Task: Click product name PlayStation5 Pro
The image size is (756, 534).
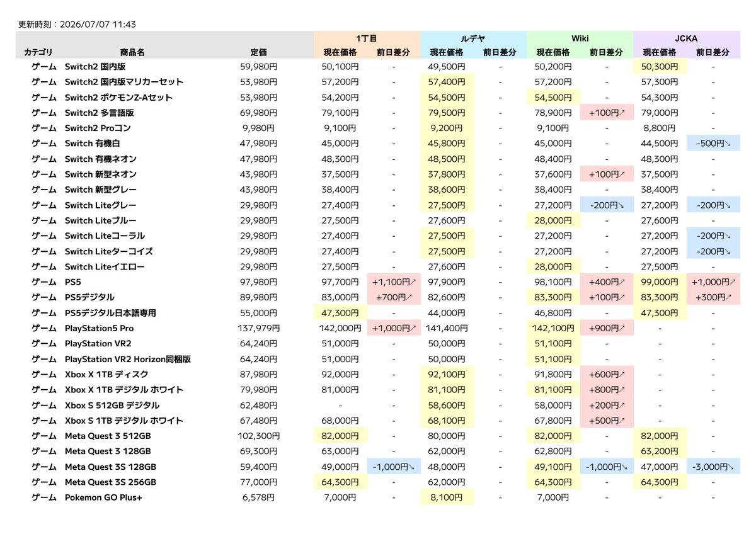Action: pyautogui.click(x=100, y=328)
